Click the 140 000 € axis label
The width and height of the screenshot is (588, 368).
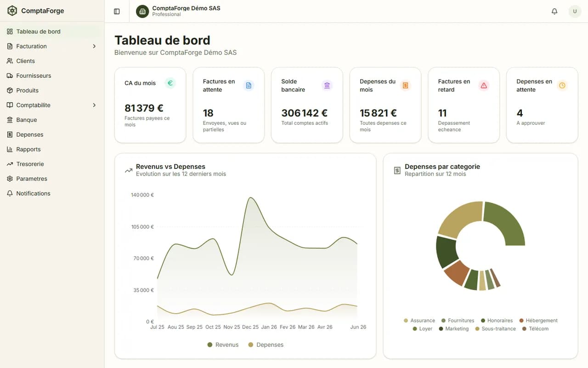(142, 195)
